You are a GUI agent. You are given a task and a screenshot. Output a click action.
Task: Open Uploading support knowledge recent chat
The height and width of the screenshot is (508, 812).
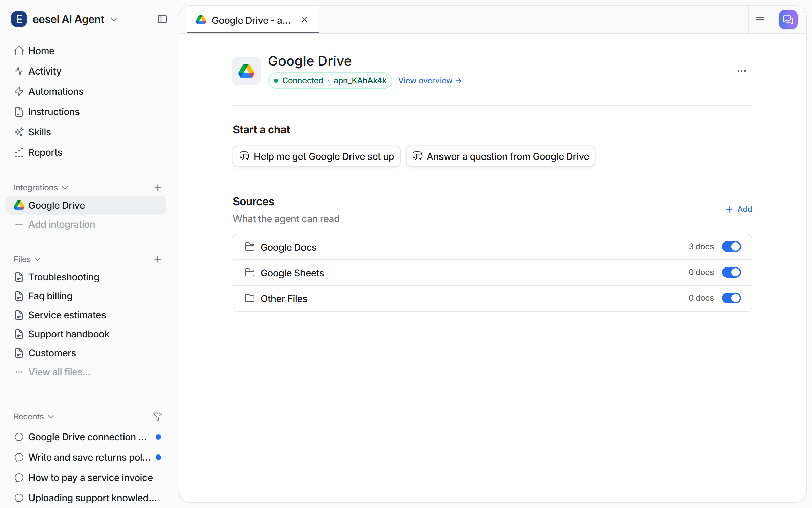point(86,498)
